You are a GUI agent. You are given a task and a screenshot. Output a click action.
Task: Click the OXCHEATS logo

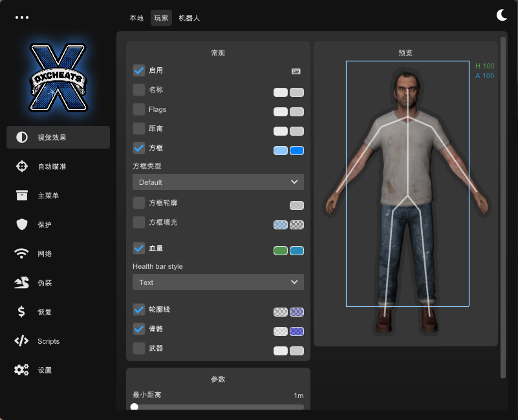[x=58, y=78]
